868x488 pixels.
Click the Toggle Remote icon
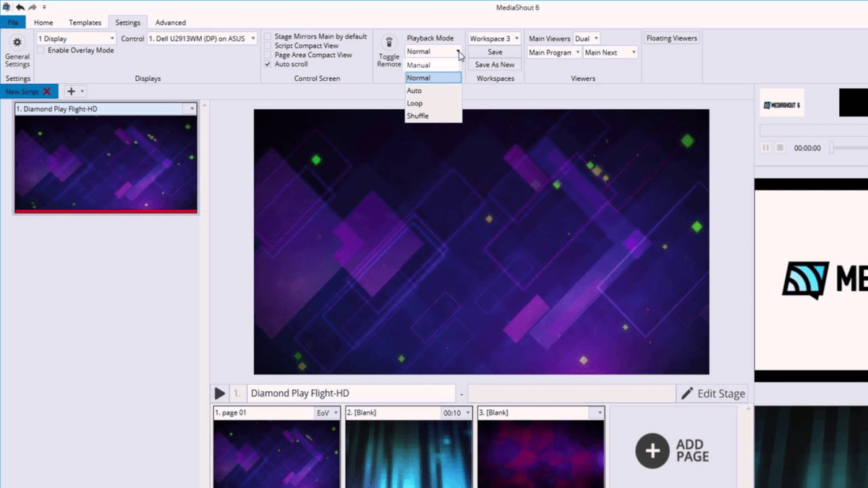(x=388, y=43)
